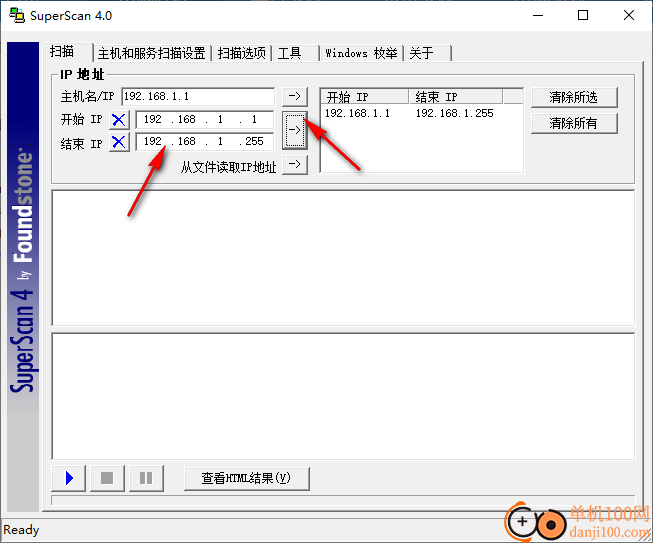This screenshot has width=653, height=543.
Task: Open 查看HTML结果(V) button
Action: point(247,478)
